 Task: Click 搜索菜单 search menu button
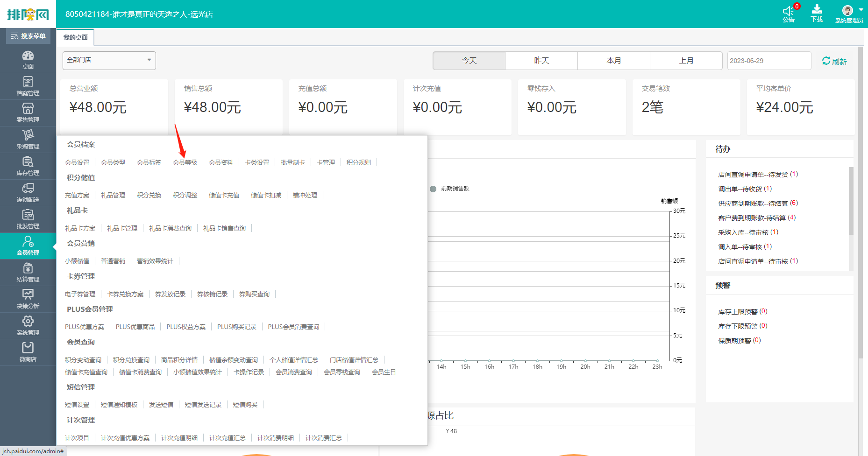click(28, 36)
